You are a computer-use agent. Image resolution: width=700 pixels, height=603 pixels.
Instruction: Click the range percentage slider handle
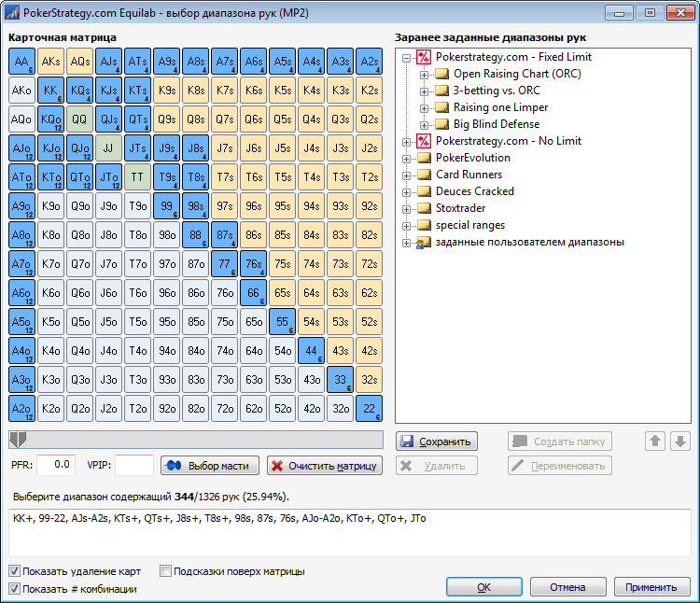pyautogui.click(x=18, y=440)
